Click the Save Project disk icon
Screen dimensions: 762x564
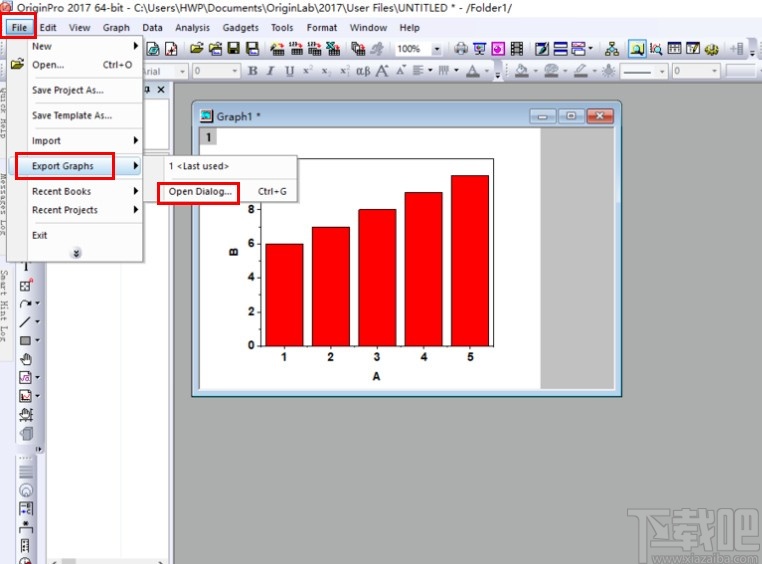234,48
